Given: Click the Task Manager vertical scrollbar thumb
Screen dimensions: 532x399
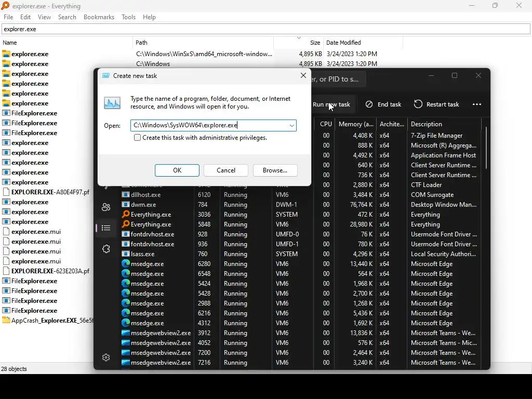Looking at the screenshot, I should (486, 148).
